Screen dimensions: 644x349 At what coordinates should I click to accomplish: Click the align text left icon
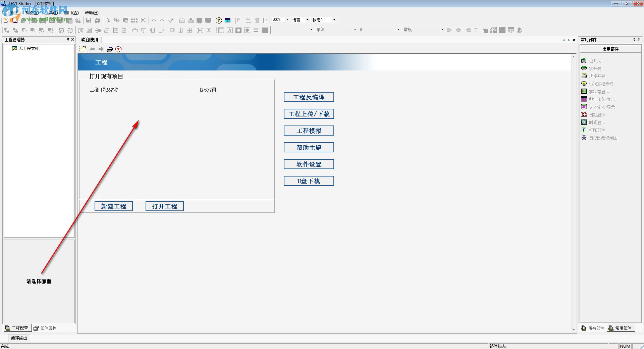tap(449, 30)
